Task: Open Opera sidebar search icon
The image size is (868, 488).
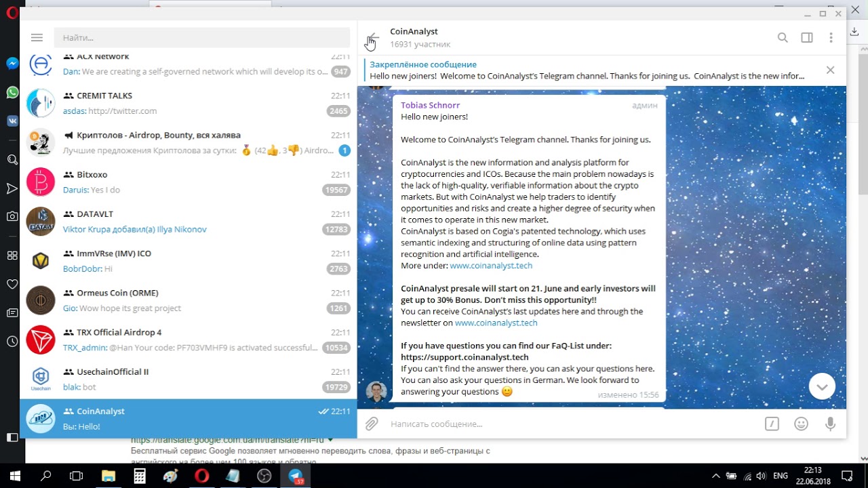Action: coord(12,160)
